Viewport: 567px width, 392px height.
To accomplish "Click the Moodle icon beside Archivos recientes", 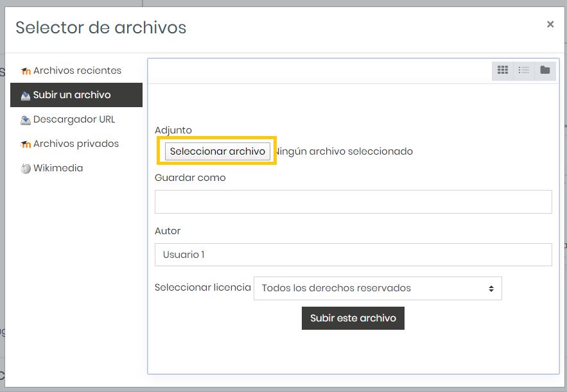I will [x=26, y=71].
